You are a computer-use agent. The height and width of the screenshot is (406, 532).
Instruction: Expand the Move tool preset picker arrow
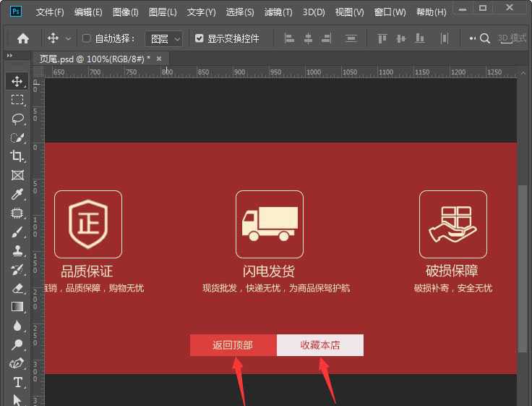69,38
